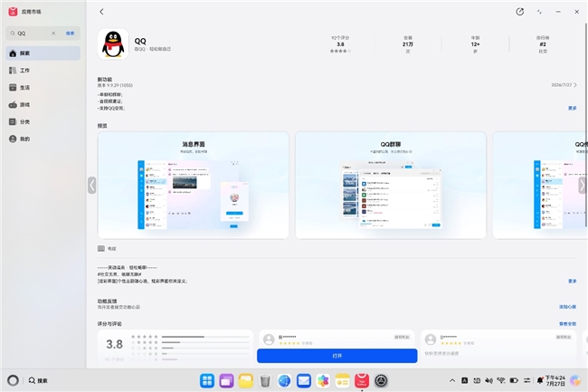Open the 生活 Life sidebar tab
The height and width of the screenshot is (392, 588).
(x=43, y=88)
